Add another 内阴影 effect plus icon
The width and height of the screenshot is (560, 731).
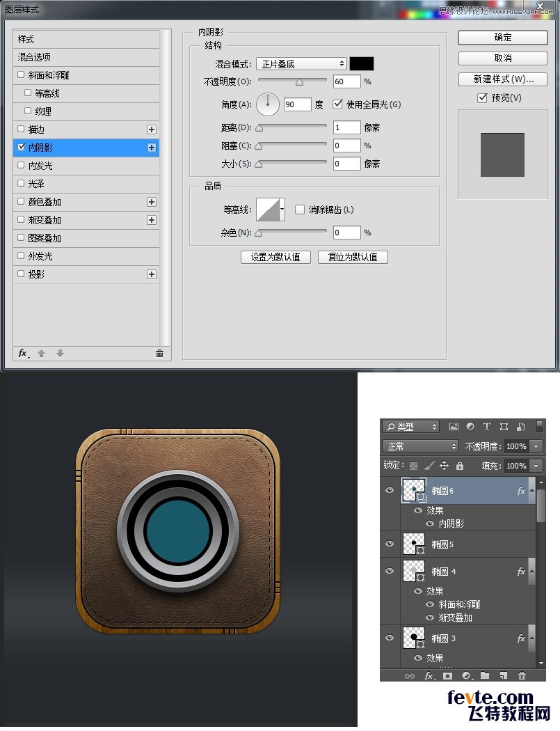(x=152, y=148)
